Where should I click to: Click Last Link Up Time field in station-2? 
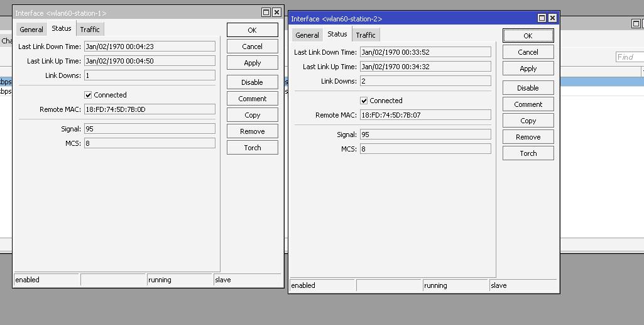pos(425,67)
